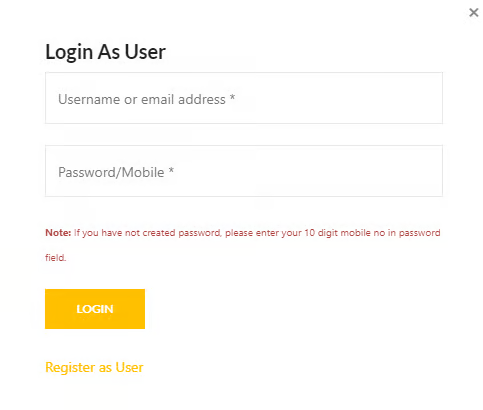The height and width of the screenshot is (410, 483).
Task: Click the word Mobile in password placeholder
Action: [143, 172]
